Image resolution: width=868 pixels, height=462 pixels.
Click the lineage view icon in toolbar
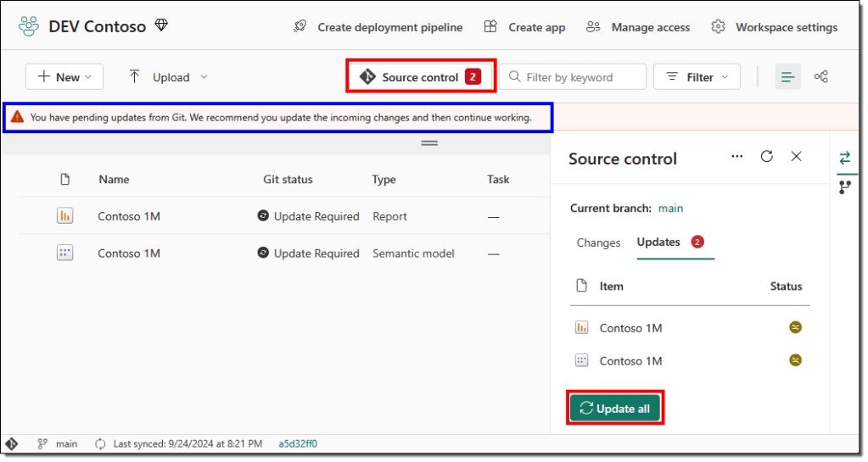click(820, 77)
